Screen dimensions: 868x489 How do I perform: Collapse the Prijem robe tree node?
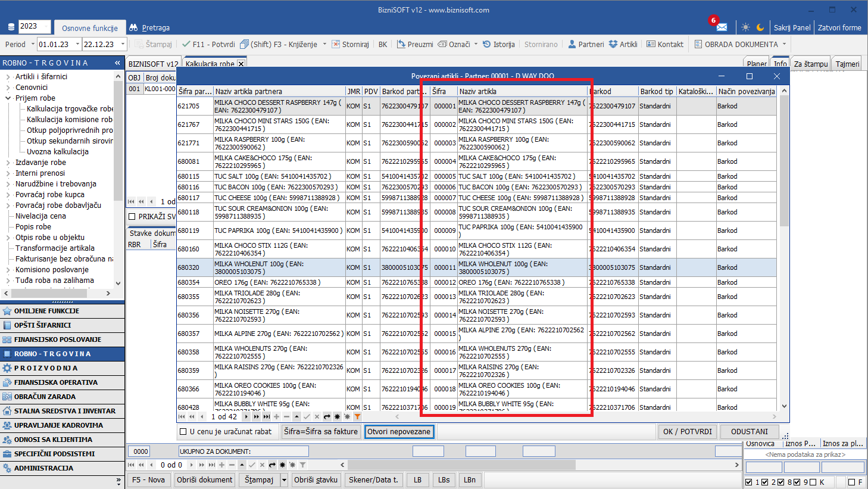coord(8,98)
